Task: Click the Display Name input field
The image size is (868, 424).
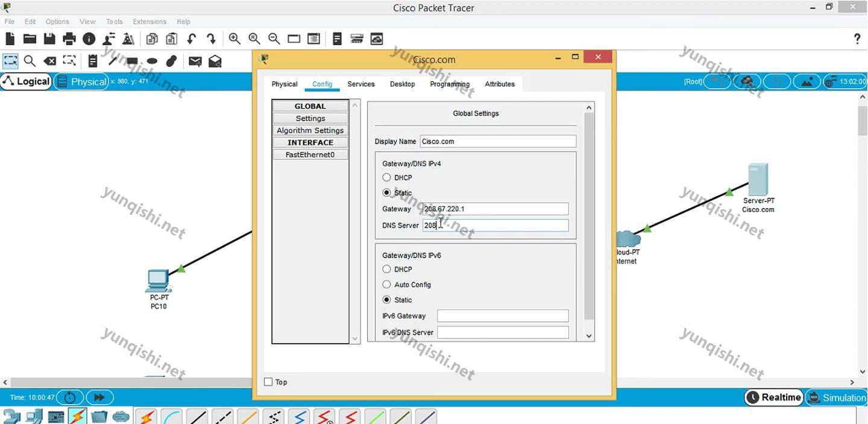Action: pyautogui.click(x=498, y=141)
